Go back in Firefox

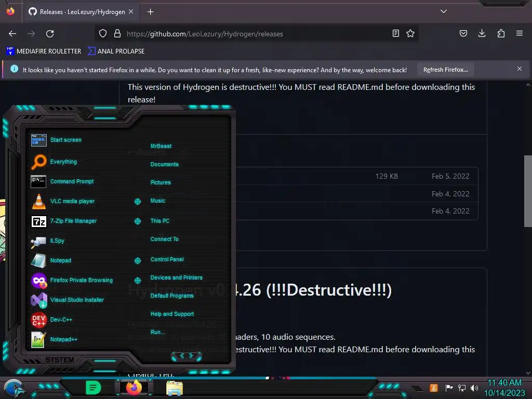coord(12,34)
